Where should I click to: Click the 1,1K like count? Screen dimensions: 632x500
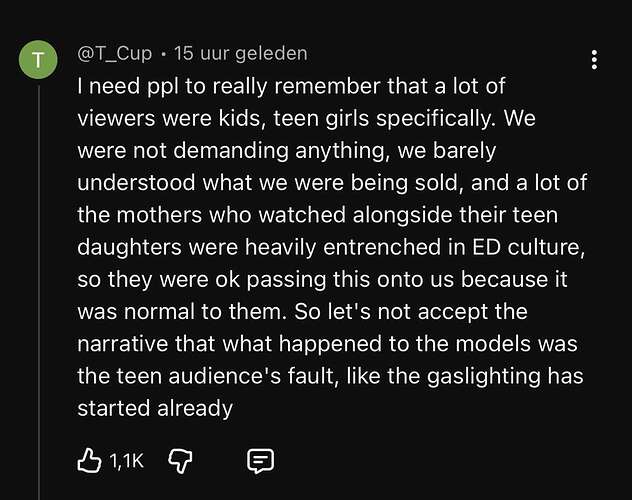pyautogui.click(x=127, y=461)
